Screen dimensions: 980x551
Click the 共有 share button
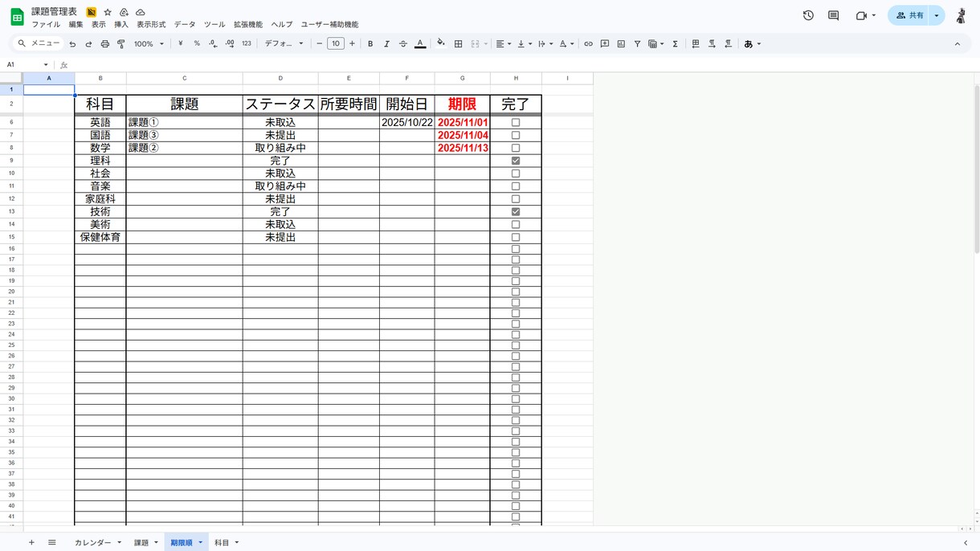pos(909,15)
